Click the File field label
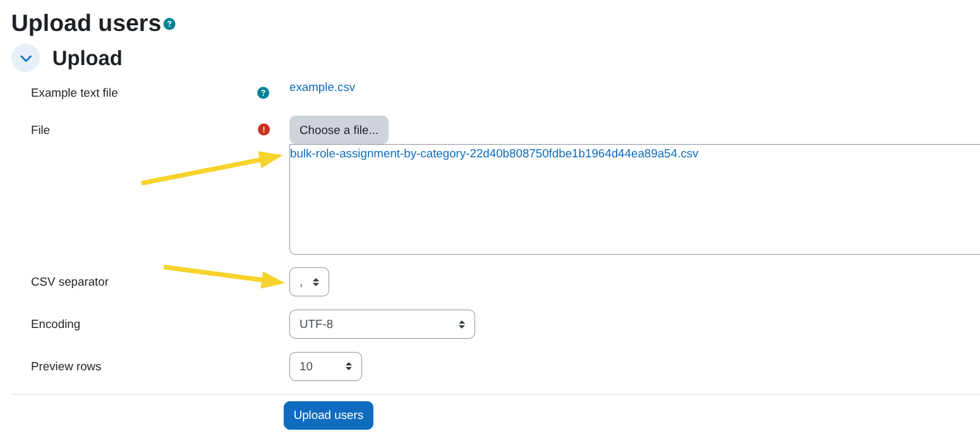The width and height of the screenshot is (980, 436). pyautogui.click(x=40, y=130)
